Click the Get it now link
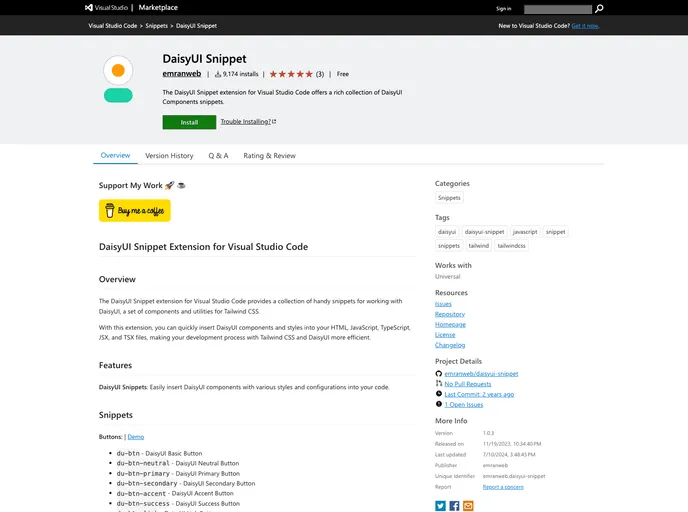This screenshot has width=688, height=512. click(x=585, y=26)
